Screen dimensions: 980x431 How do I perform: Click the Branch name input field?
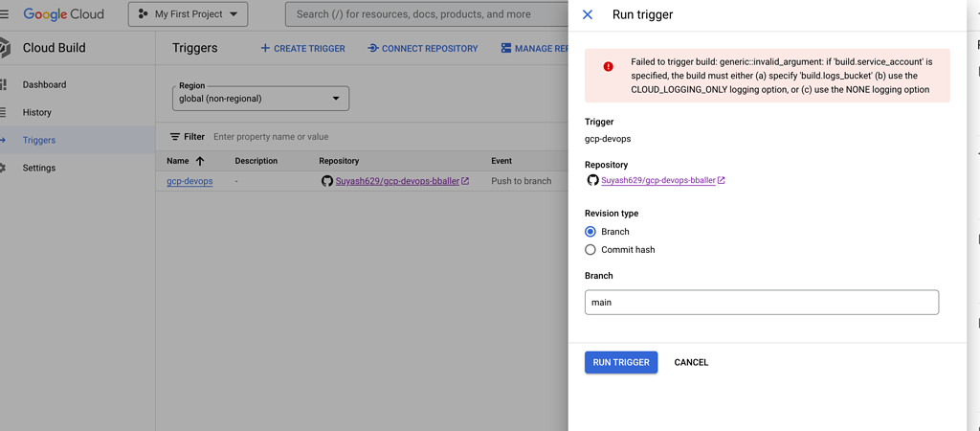tap(761, 303)
